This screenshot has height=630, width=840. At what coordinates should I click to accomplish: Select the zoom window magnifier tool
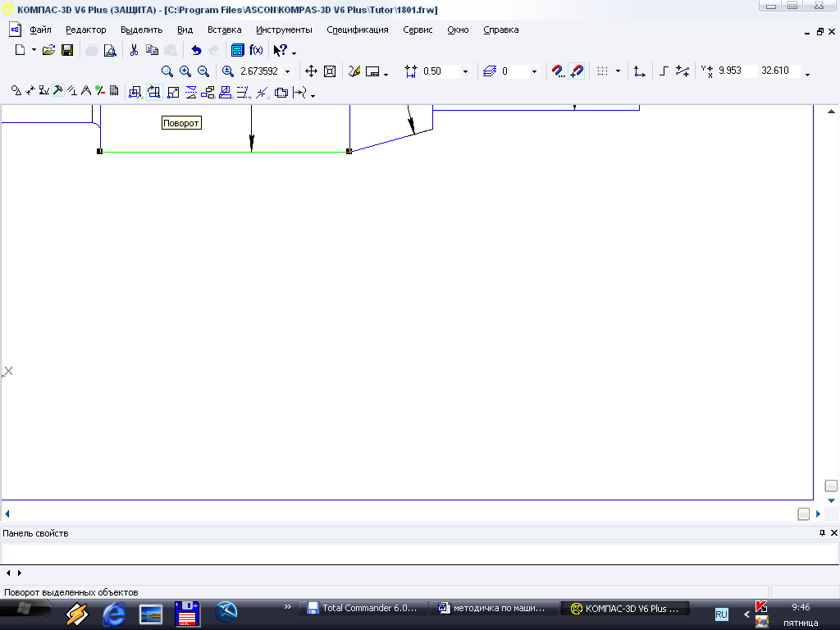pos(167,71)
